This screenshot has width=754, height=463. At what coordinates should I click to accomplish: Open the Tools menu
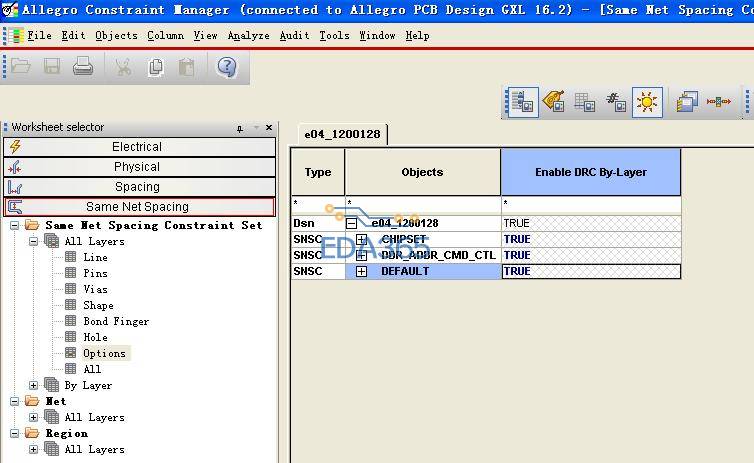point(334,36)
